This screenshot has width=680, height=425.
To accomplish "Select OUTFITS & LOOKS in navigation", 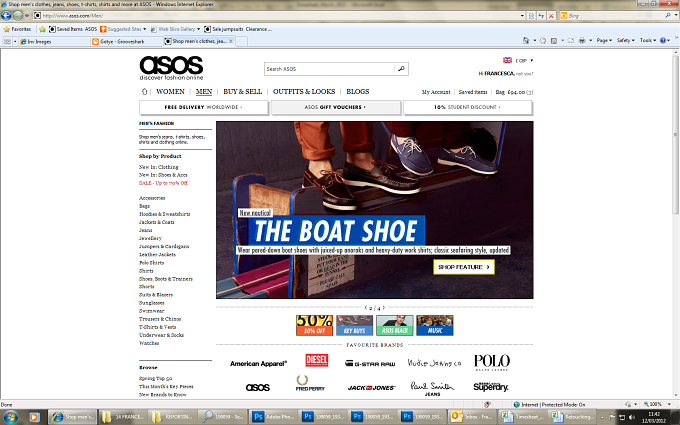I will (x=304, y=92).
